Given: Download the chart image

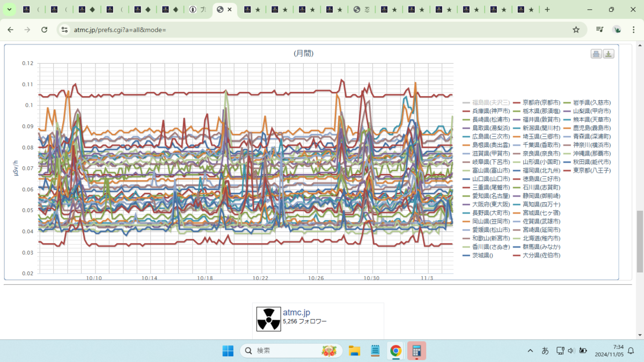Looking at the screenshot, I should 609,54.
